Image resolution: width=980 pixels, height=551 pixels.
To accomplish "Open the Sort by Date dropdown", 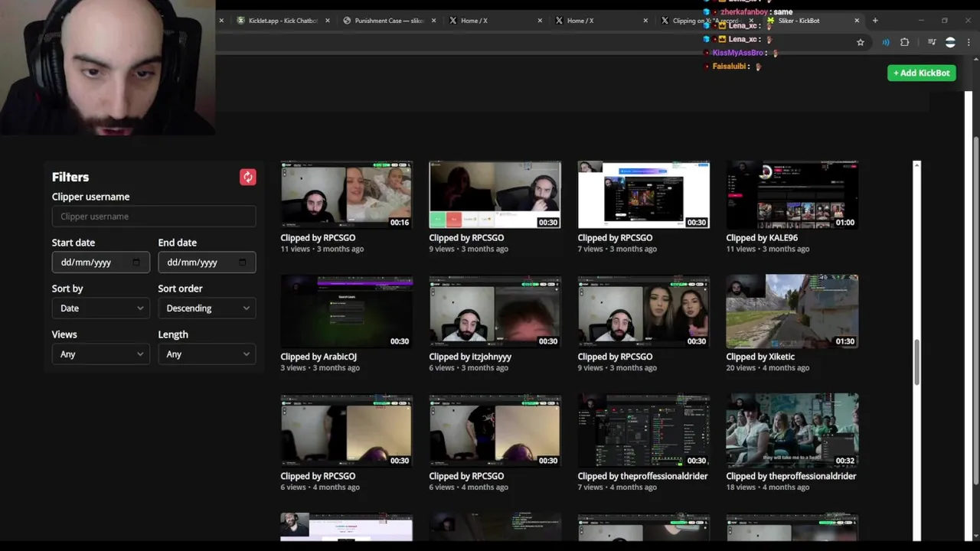I will [100, 308].
